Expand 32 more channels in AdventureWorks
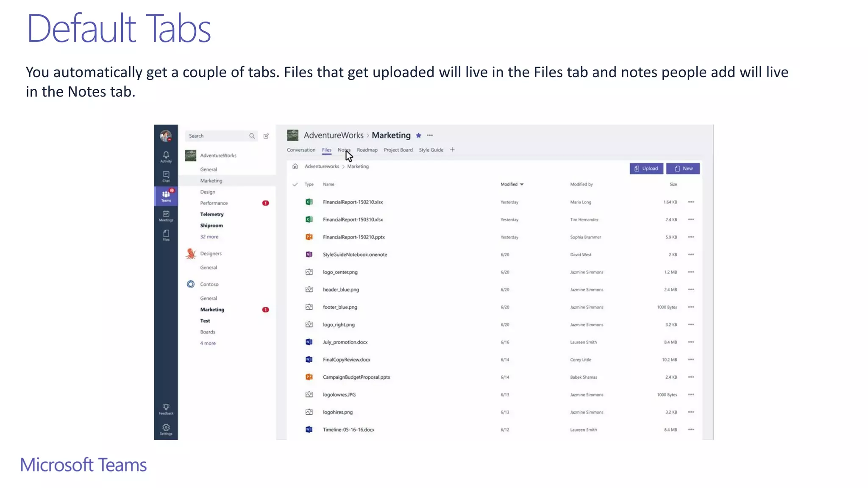The image size is (868, 488). (209, 237)
